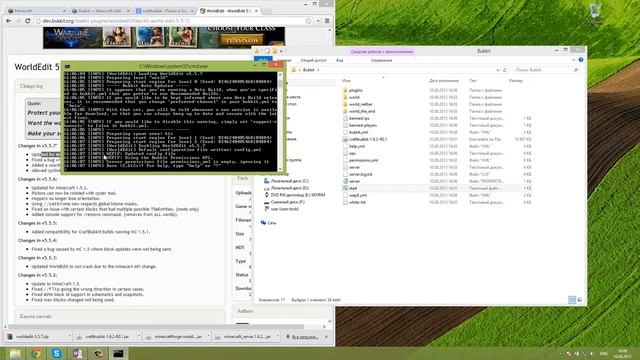Select the white-list file
Image resolution: width=640 pixels, height=360 pixels.
pyautogui.click(x=358, y=202)
